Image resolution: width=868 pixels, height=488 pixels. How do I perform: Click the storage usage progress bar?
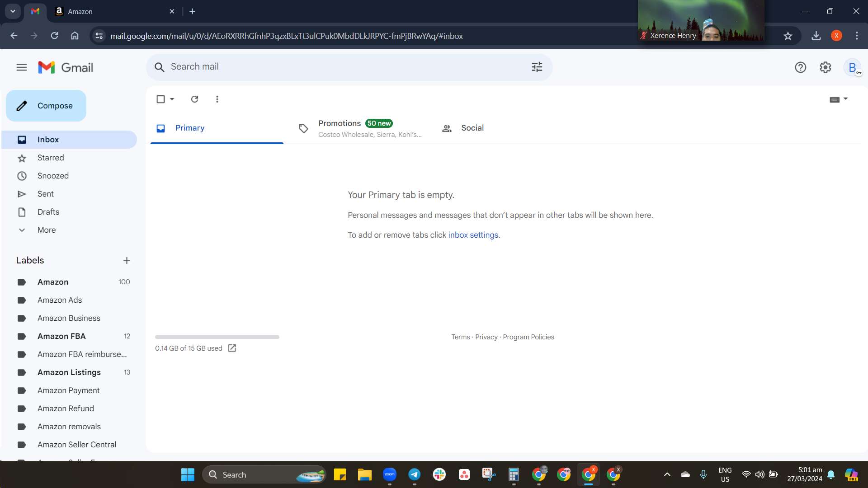tap(217, 337)
